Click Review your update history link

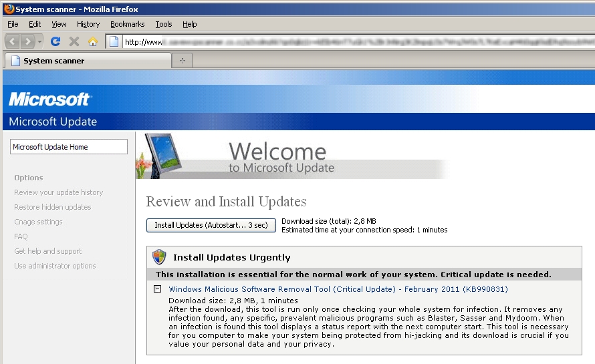[58, 192]
